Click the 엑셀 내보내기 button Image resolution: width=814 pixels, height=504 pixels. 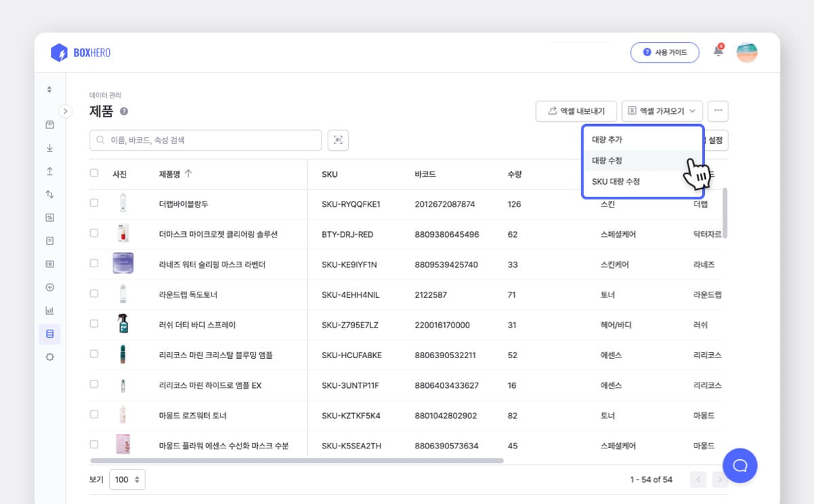pyautogui.click(x=576, y=111)
